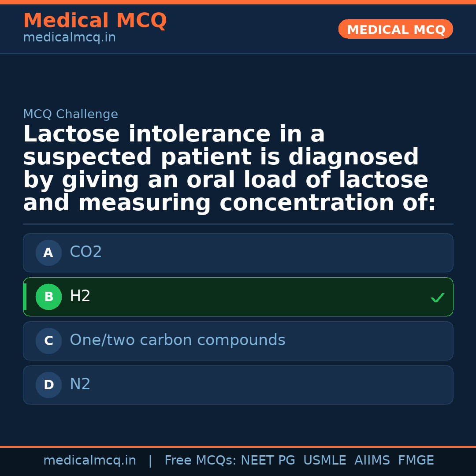476x476 pixels.
Task: Click USMLE in the footer
Action: [x=324, y=461]
